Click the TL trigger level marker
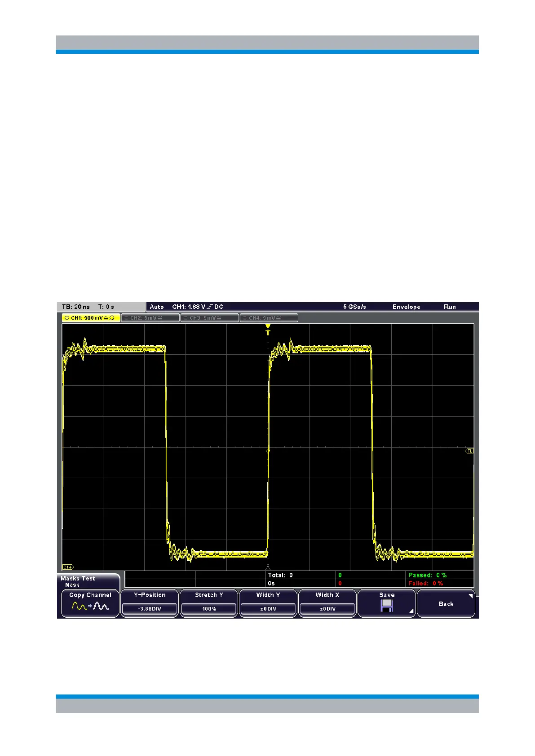535x756 pixels. coord(469,451)
